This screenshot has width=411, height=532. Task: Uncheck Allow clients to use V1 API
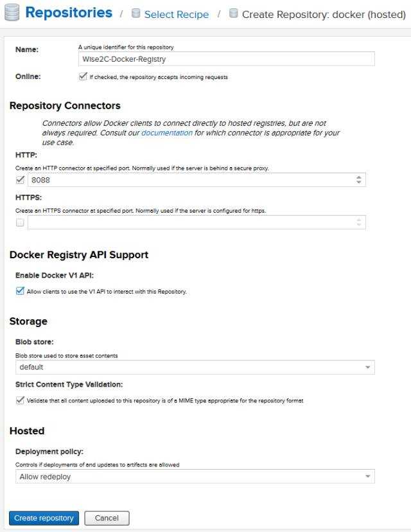coord(20,291)
